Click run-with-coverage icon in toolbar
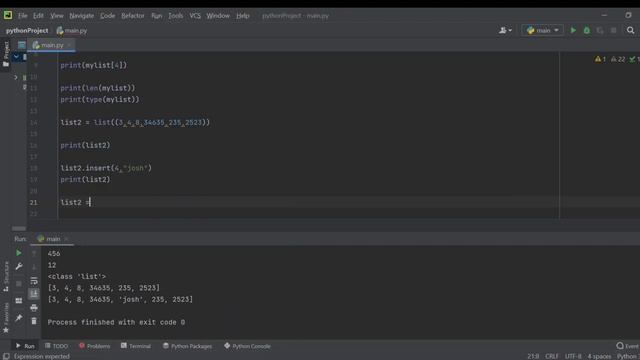This screenshot has height=360, width=640. [600, 30]
